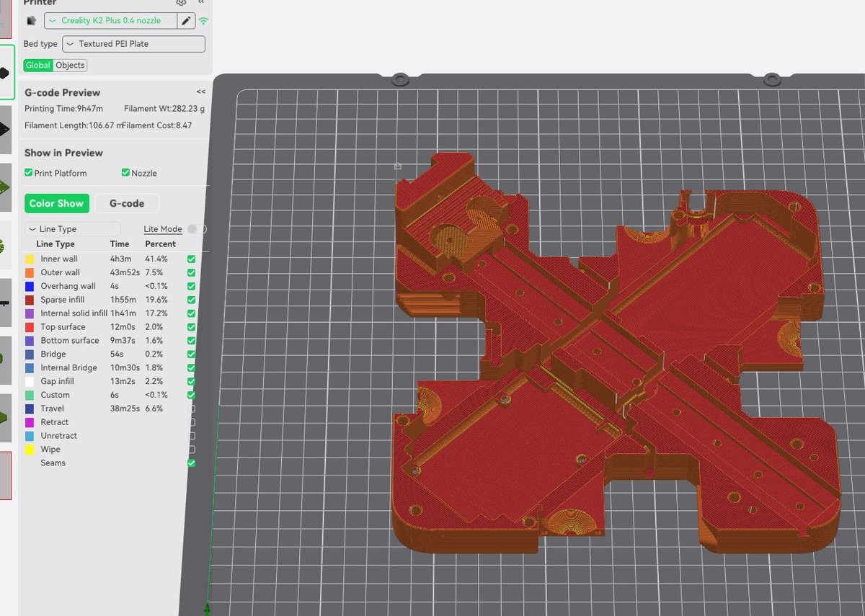Click the Inner wall yellow color swatch
Screen dimensions: 865x616
(30, 259)
